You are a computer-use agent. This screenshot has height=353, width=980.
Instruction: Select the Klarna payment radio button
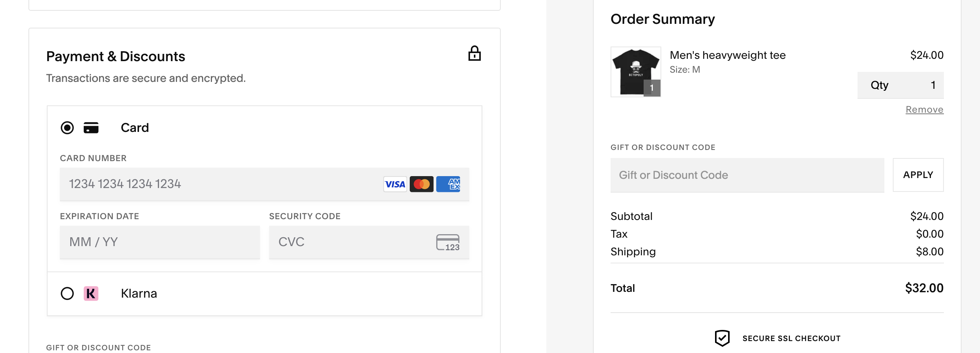coord(67,293)
